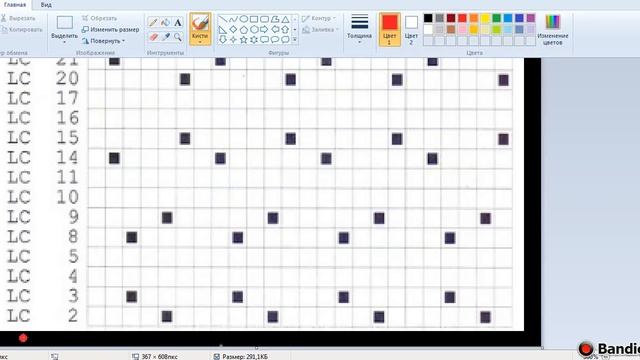Viewport: 640px width, 360px height.
Task: Click the Копировать copy button
Action: tap(22, 30)
